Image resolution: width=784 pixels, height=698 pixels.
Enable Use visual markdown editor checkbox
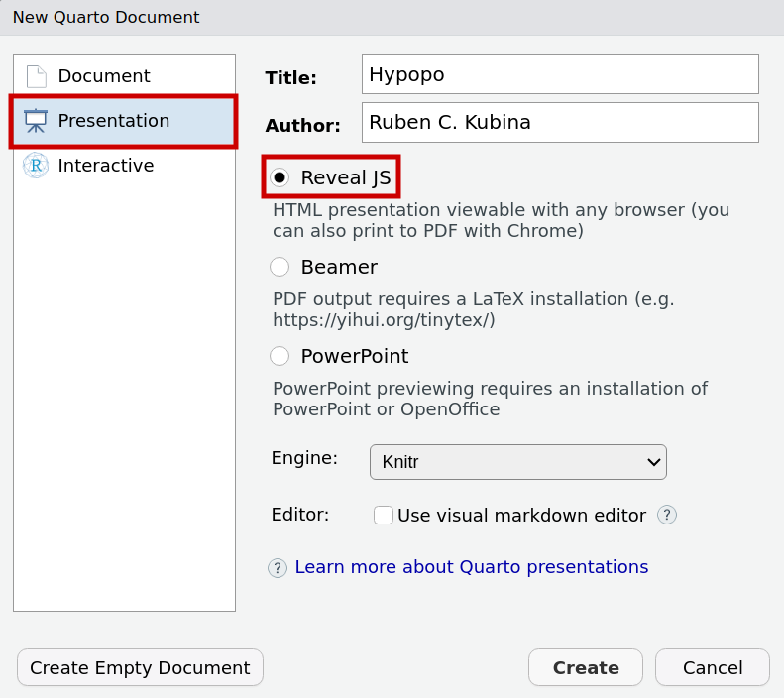384,516
